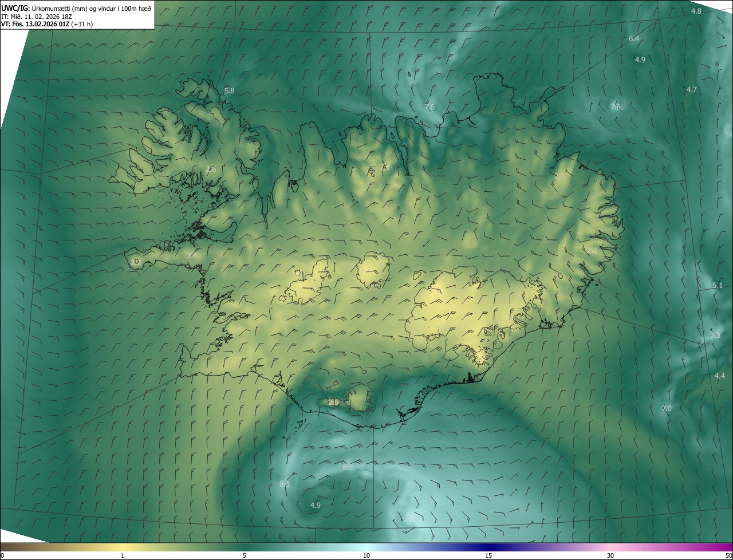Click the 5.8 value off the Westfjords
Viewport: 733px width, 560px height.
click(x=229, y=91)
